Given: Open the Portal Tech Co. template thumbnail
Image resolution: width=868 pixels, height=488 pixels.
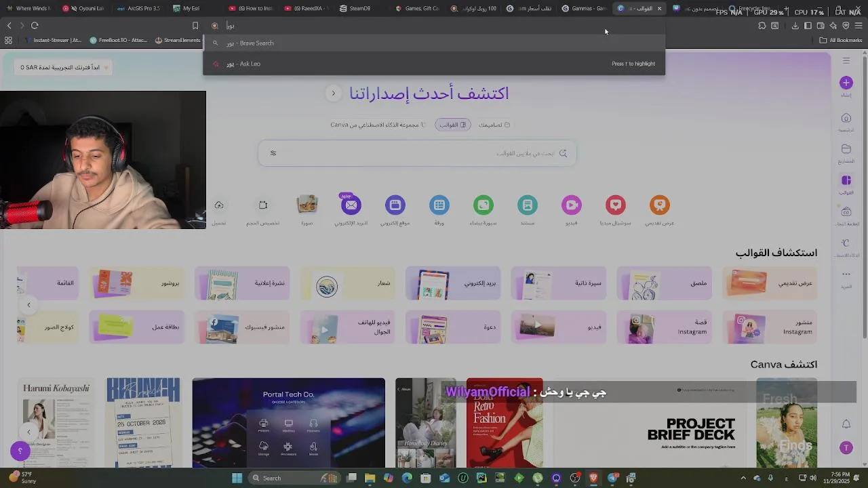Looking at the screenshot, I should click(288, 423).
